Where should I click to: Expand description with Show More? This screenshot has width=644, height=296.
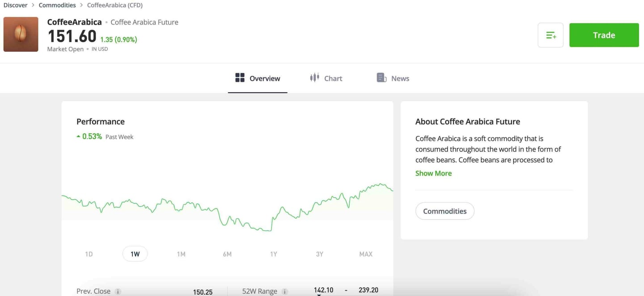[433, 173]
